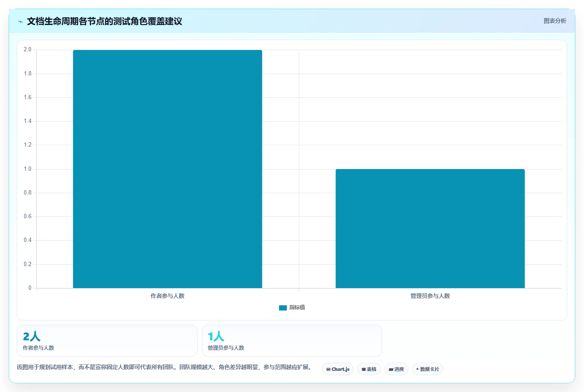584x392 pixels.
Task: Click the 1人 管理员参与人数 card
Action: 292,341
